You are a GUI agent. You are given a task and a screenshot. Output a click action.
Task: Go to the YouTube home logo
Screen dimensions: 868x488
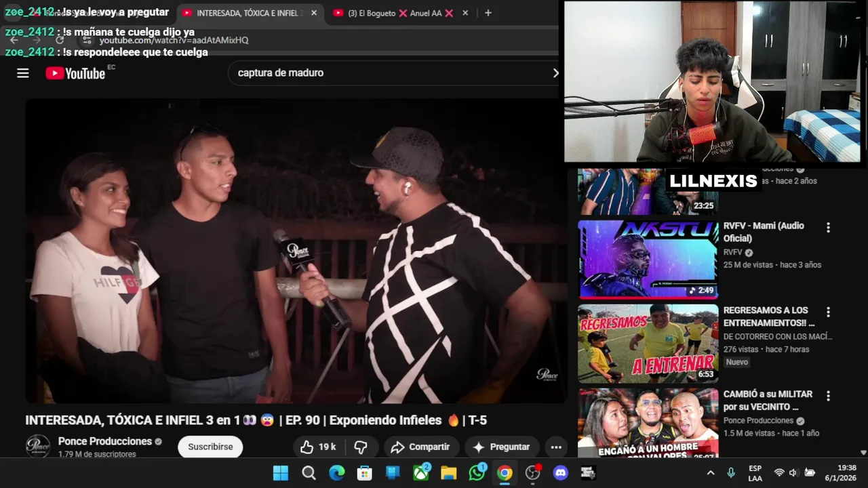point(75,73)
